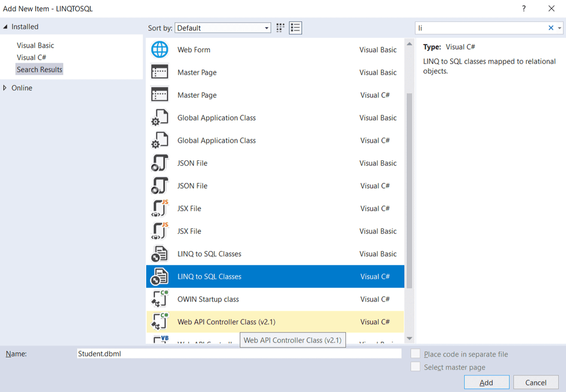Viewport: 566px width, 392px height.
Task: Check the Select master page option
Action: (x=416, y=367)
